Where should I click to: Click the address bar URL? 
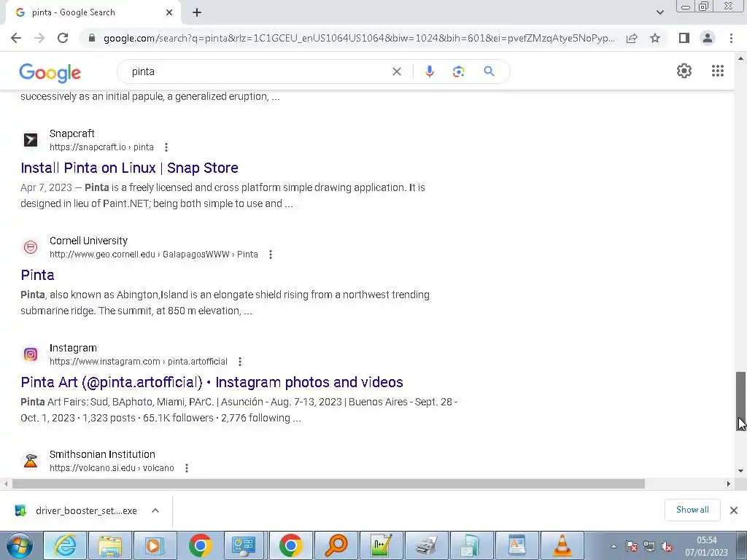pyautogui.click(x=359, y=38)
